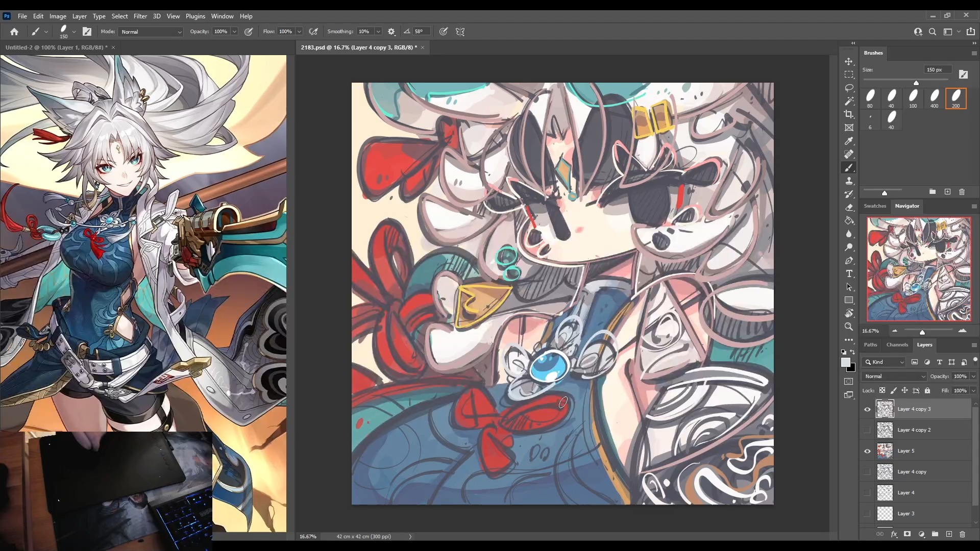Show Layer 4 visibility

[x=867, y=493]
